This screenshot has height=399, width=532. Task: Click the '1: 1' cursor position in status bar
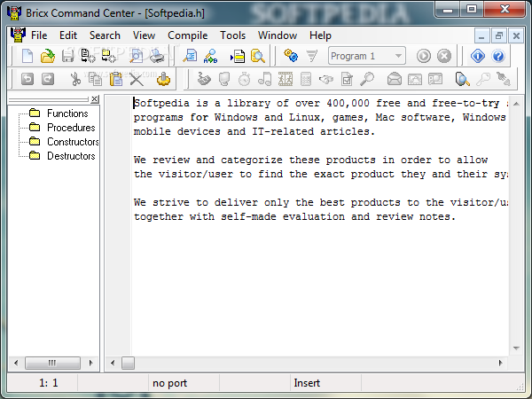(49, 383)
